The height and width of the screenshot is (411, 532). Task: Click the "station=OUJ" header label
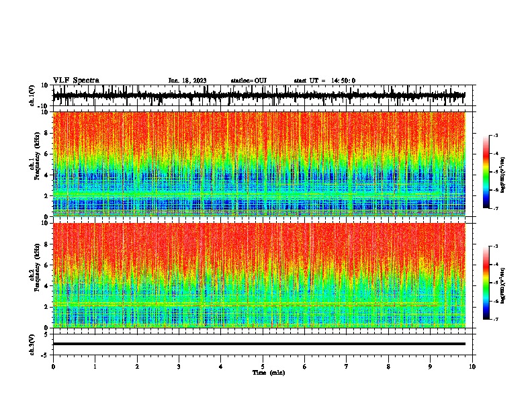pyautogui.click(x=249, y=81)
